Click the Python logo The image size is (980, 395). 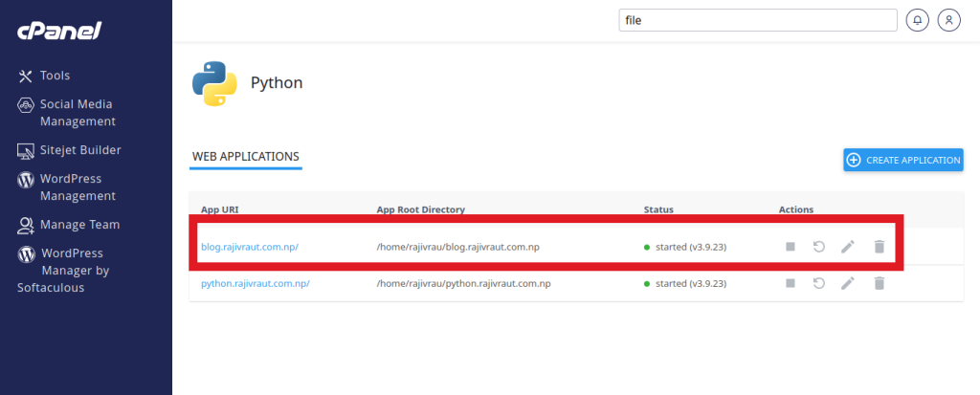[x=214, y=83]
